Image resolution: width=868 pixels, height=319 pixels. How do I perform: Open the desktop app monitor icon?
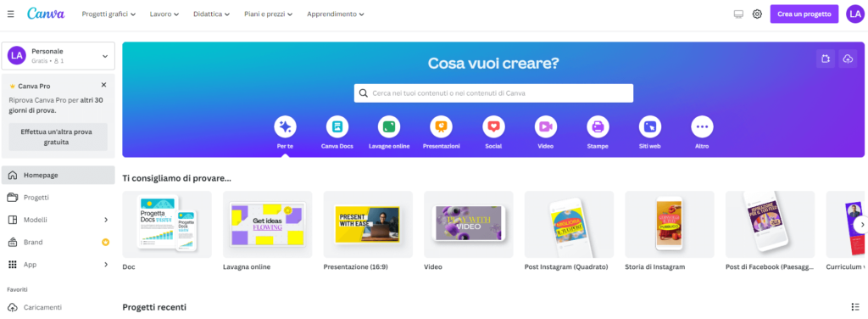tap(738, 14)
